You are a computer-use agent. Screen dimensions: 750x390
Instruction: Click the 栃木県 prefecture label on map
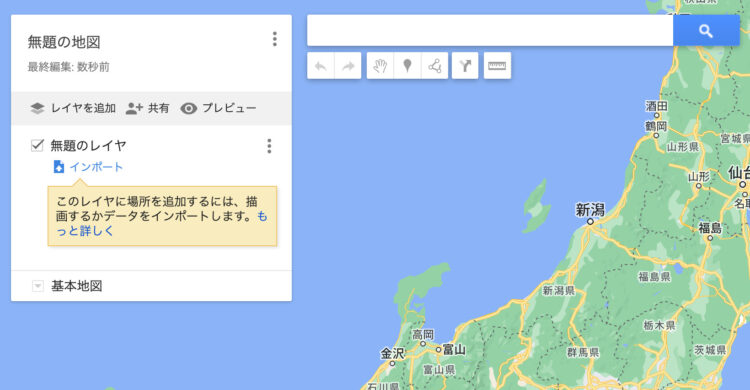point(659,326)
